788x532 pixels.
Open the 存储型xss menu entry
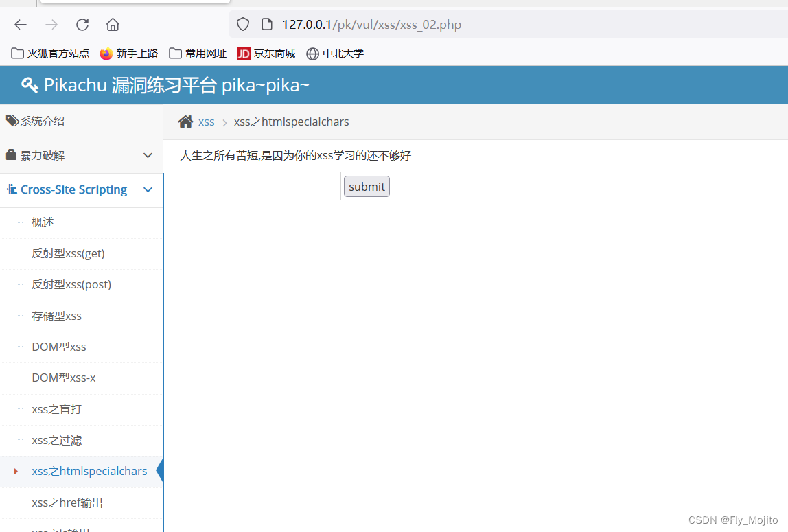[x=56, y=316]
